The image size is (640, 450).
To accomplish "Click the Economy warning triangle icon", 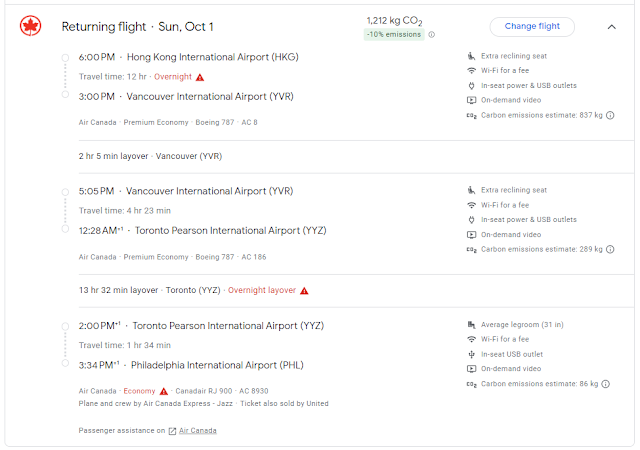I will click(164, 391).
